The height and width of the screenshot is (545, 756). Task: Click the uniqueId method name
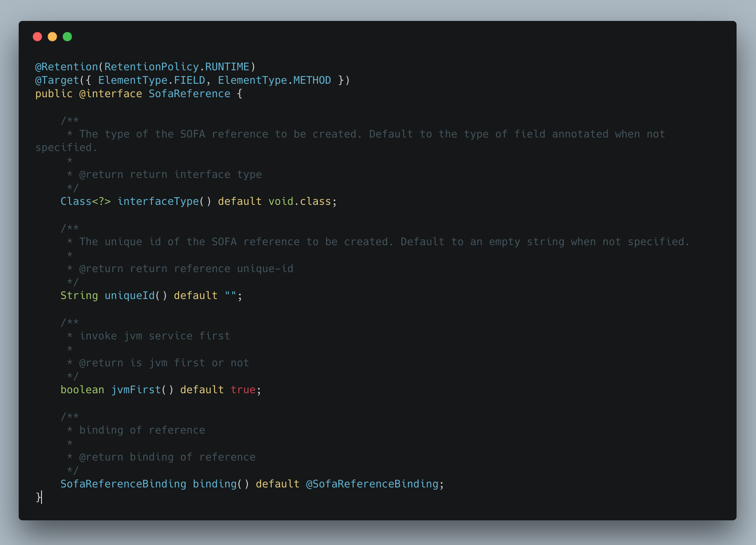(130, 296)
